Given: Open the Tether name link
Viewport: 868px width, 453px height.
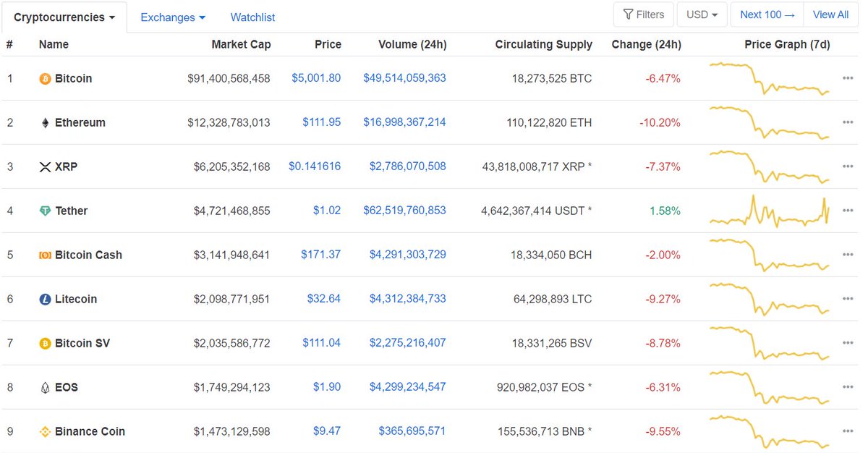Looking at the screenshot, I should coord(71,211).
